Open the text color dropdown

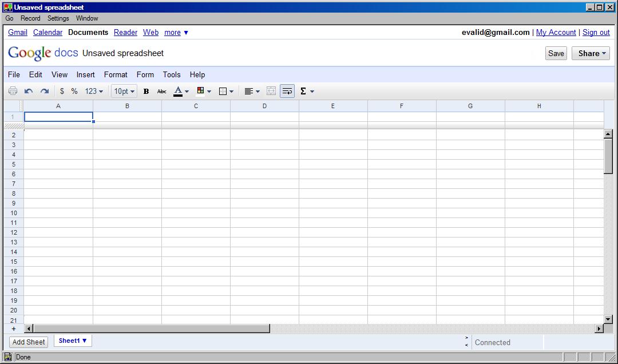point(181,91)
